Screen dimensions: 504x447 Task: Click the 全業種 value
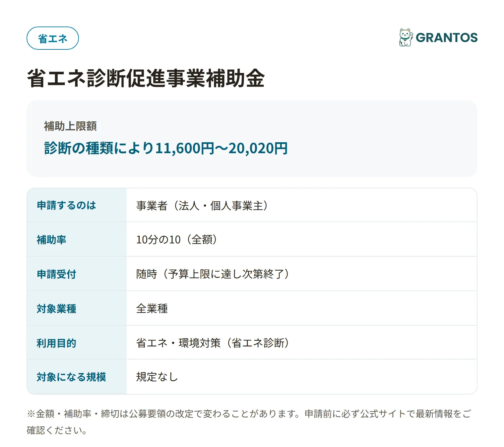point(152,308)
